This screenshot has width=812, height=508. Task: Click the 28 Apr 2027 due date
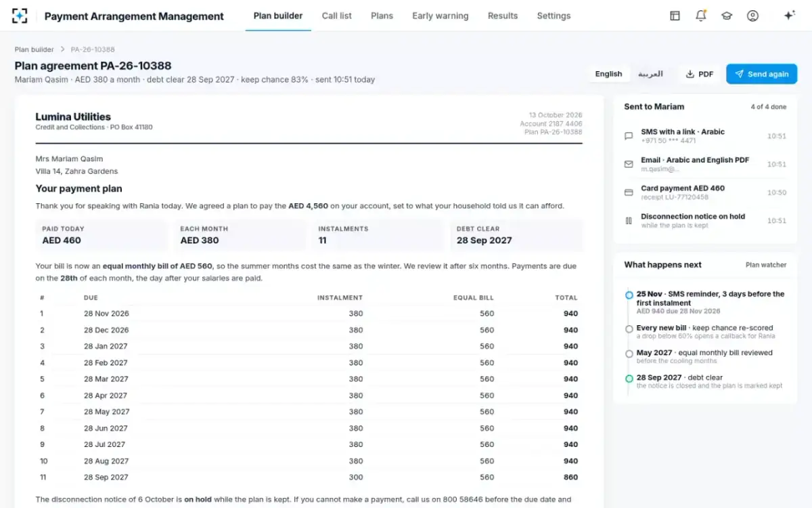[106, 396]
